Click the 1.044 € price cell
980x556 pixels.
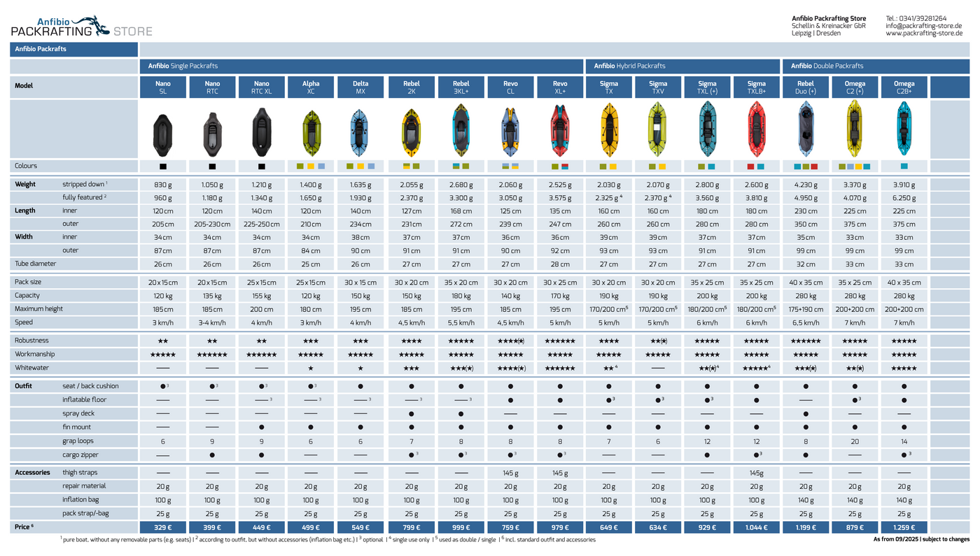coord(757,527)
